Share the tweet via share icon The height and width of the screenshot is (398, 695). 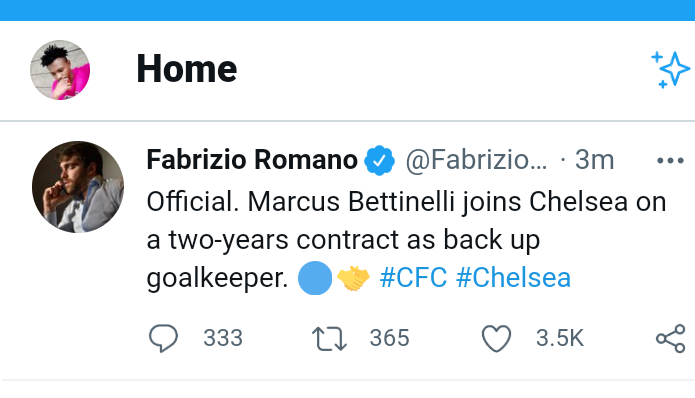(x=671, y=339)
